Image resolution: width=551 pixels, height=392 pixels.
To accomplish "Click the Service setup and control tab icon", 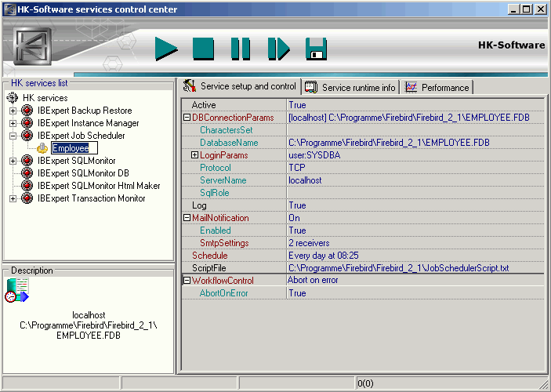I will point(190,86).
